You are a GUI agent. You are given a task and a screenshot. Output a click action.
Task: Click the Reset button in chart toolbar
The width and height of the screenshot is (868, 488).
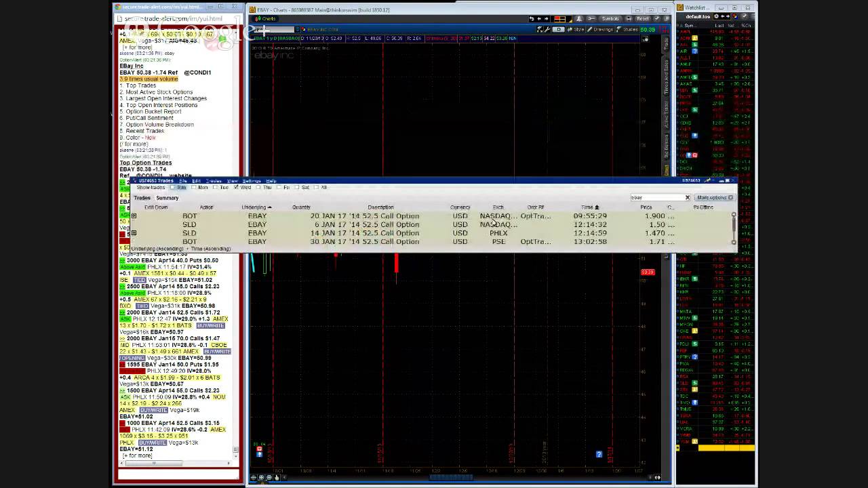[x=642, y=19]
